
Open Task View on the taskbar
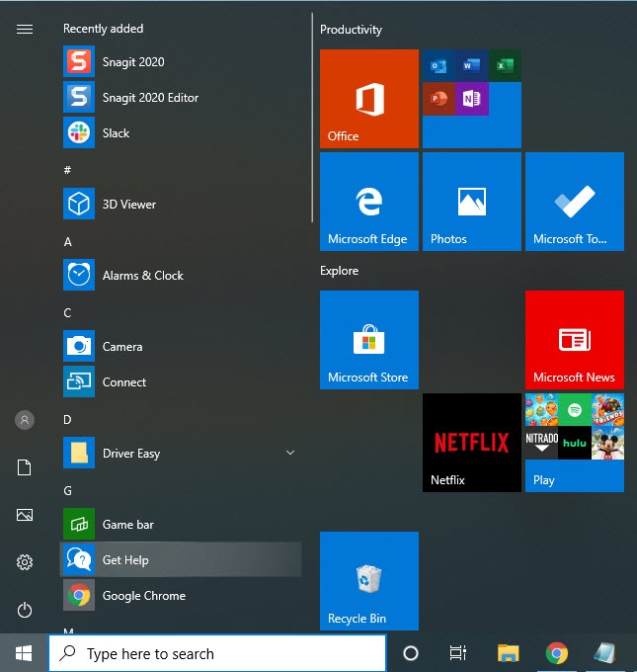(457, 653)
